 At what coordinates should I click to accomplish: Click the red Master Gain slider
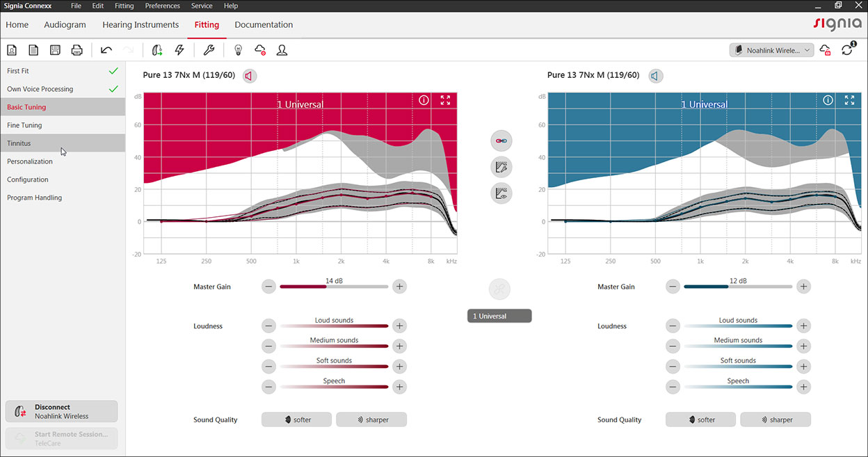pos(334,287)
